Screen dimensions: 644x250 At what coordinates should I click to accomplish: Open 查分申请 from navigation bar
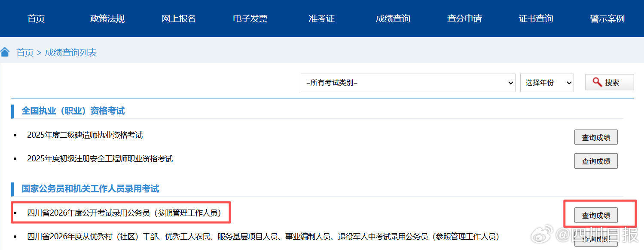coord(464,19)
